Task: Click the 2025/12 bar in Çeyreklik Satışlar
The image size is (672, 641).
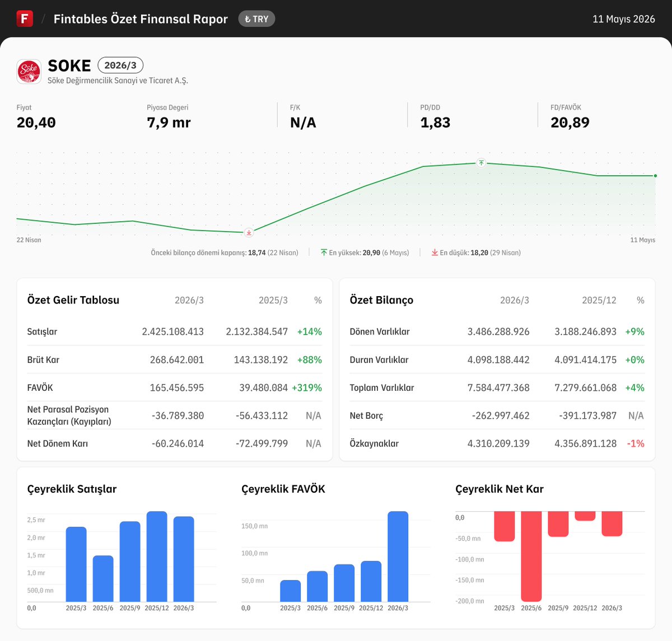Action: (157, 556)
